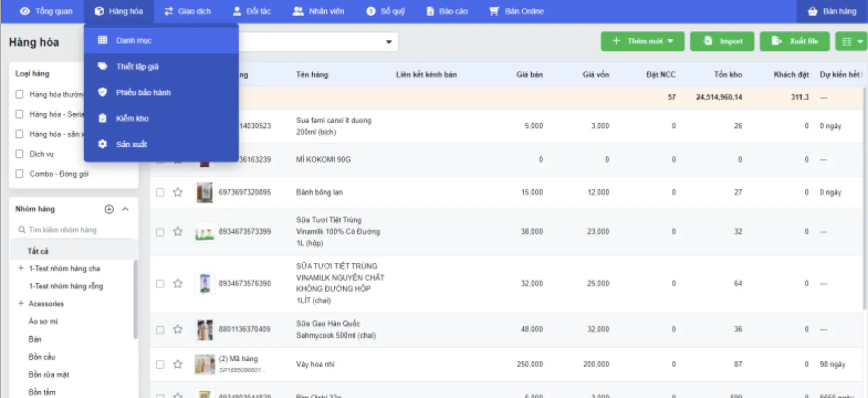Star the Bánh bông lan product
The width and height of the screenshot is (868, 398).
(x=177, y=192)
